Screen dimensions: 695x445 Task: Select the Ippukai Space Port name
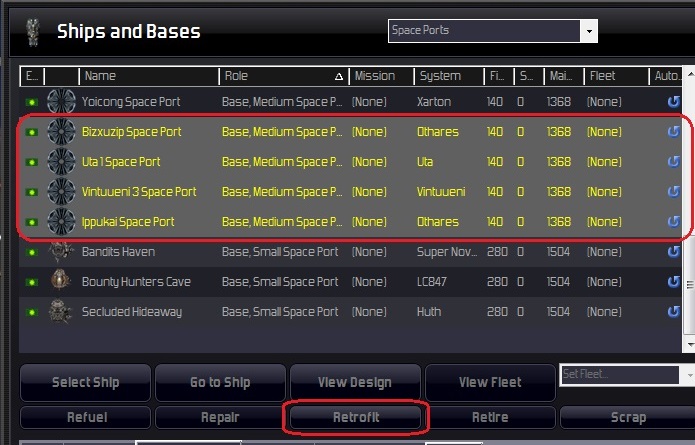tap(128, 222)
